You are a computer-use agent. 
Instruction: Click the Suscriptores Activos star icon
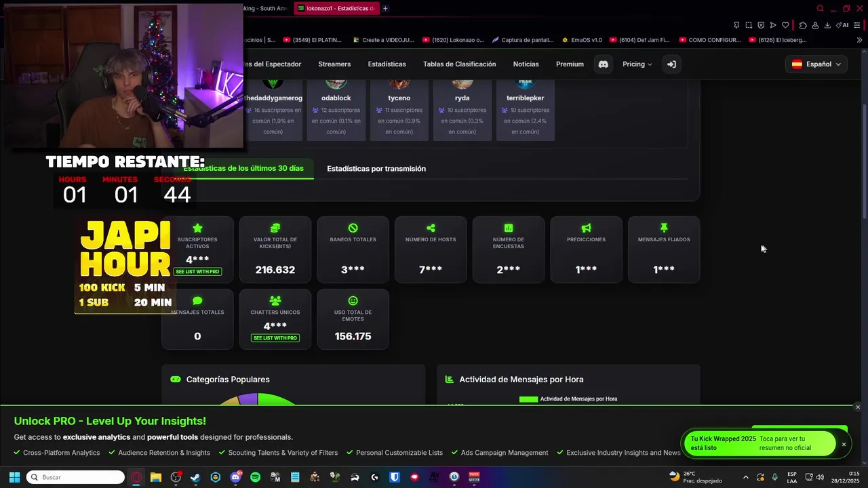pyautogui.click(x=197, y=228)
